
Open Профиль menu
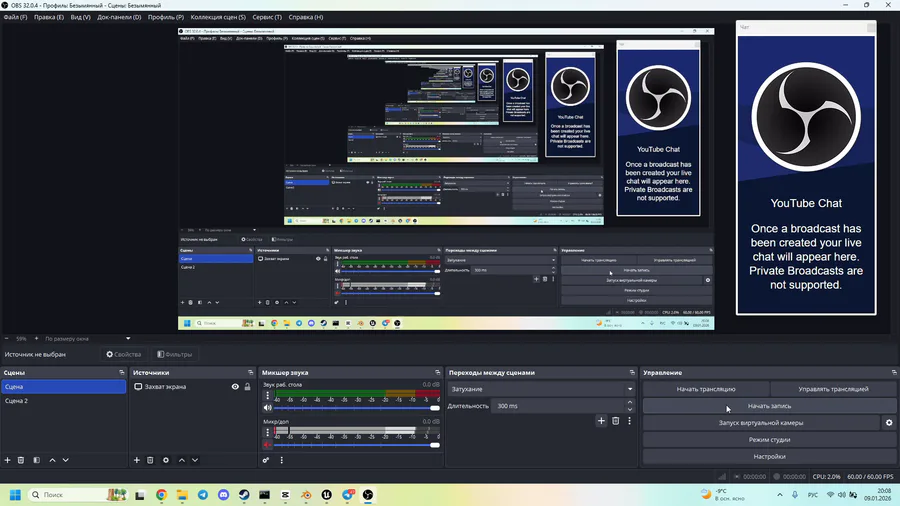(x=166, y=17)
